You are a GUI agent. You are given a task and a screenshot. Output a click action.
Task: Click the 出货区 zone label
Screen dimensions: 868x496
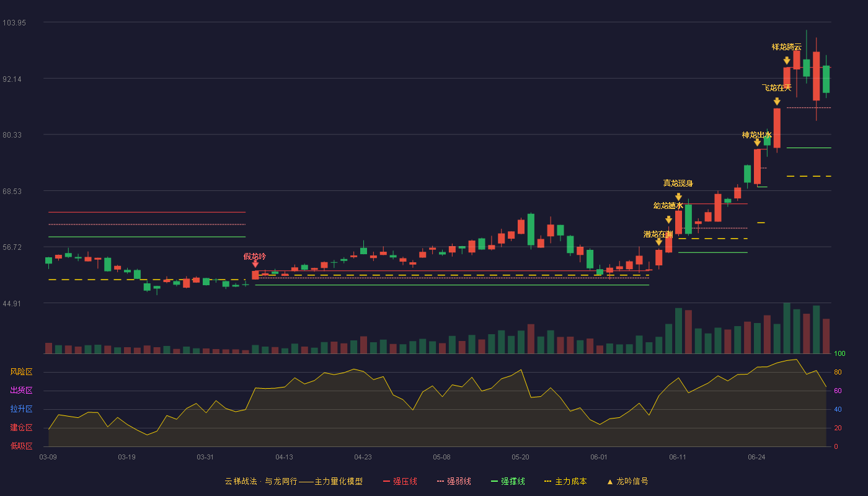click(22, 391)
